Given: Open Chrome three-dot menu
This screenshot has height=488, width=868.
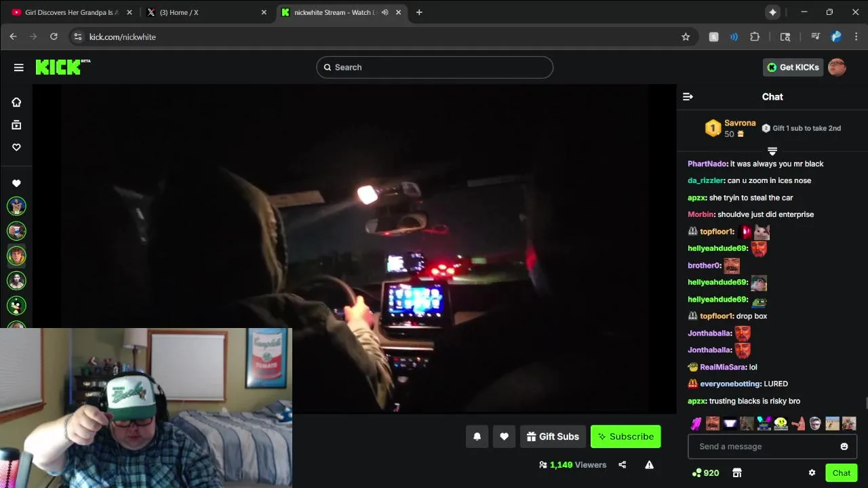Looking at the screenshot, I should (x=856, y=37).
